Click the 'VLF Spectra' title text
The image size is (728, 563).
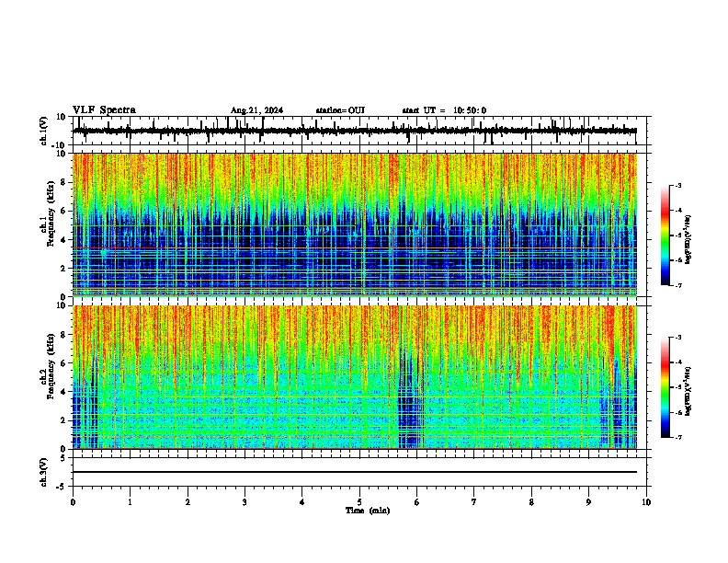(104, 110)
